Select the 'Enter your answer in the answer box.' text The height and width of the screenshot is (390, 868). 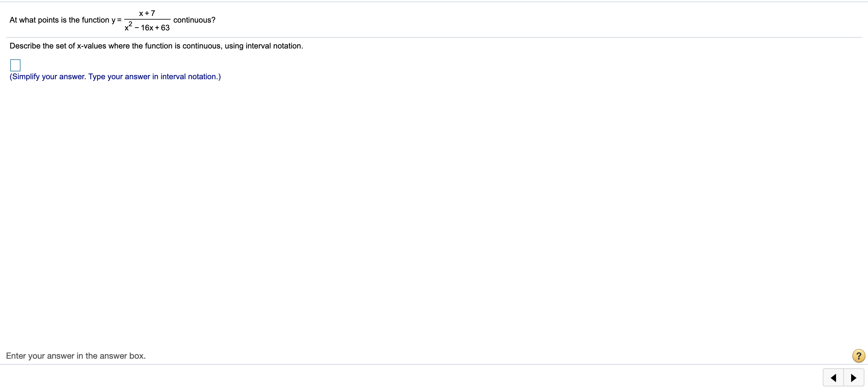(x=76, y=356)
